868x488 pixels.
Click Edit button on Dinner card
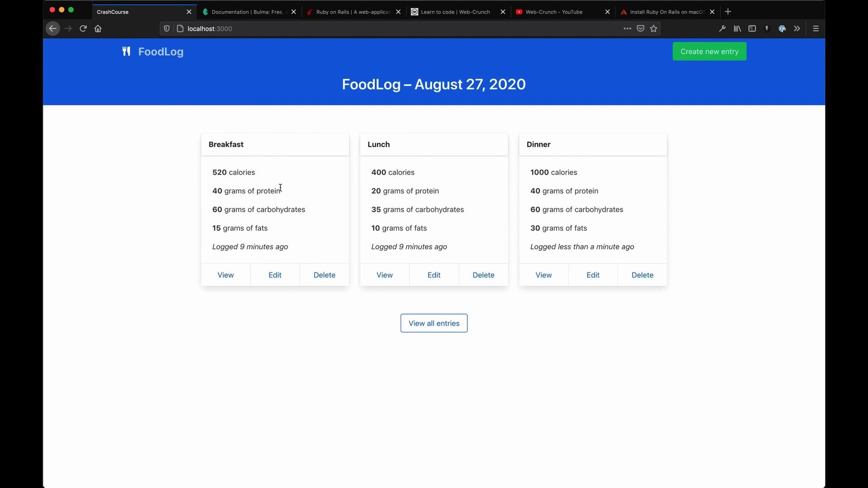coord(593,275)
